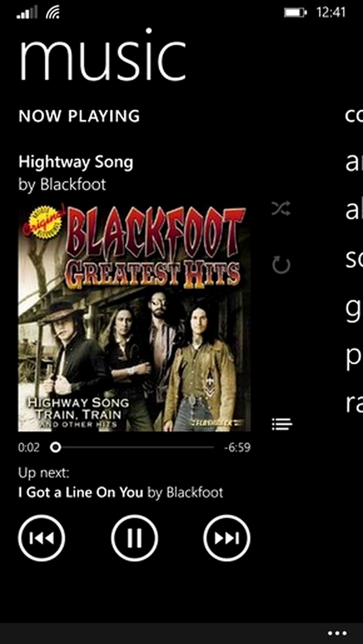Skip to the previous track
The width and height of the screenshot is (363, 644).
(42, 538)
